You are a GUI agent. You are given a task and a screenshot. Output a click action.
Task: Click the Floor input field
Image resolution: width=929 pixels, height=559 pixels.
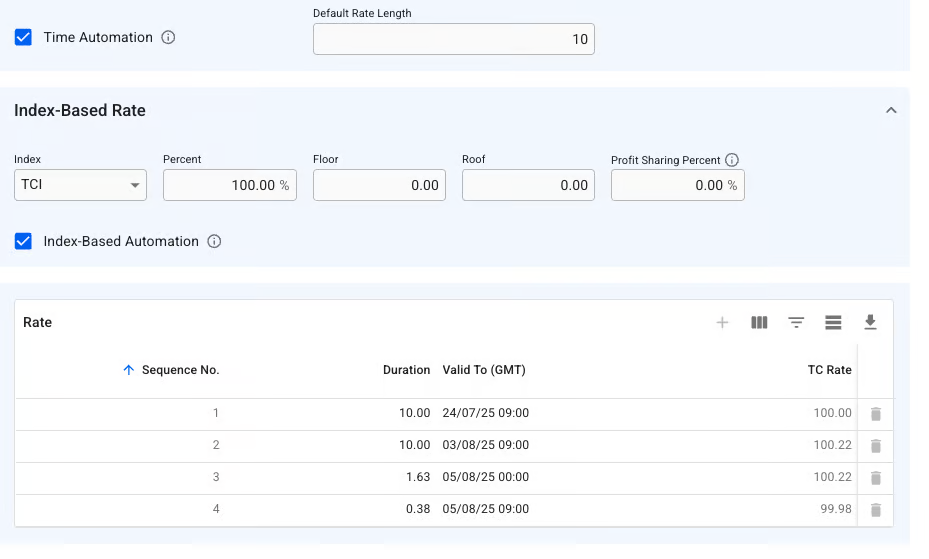point(378,185)
